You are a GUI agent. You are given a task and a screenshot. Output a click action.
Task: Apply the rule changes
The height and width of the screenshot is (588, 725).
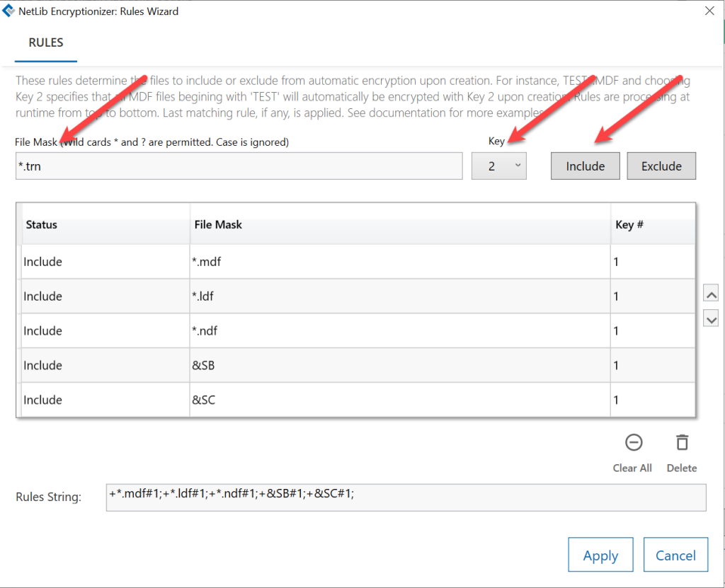coord(600,555)
